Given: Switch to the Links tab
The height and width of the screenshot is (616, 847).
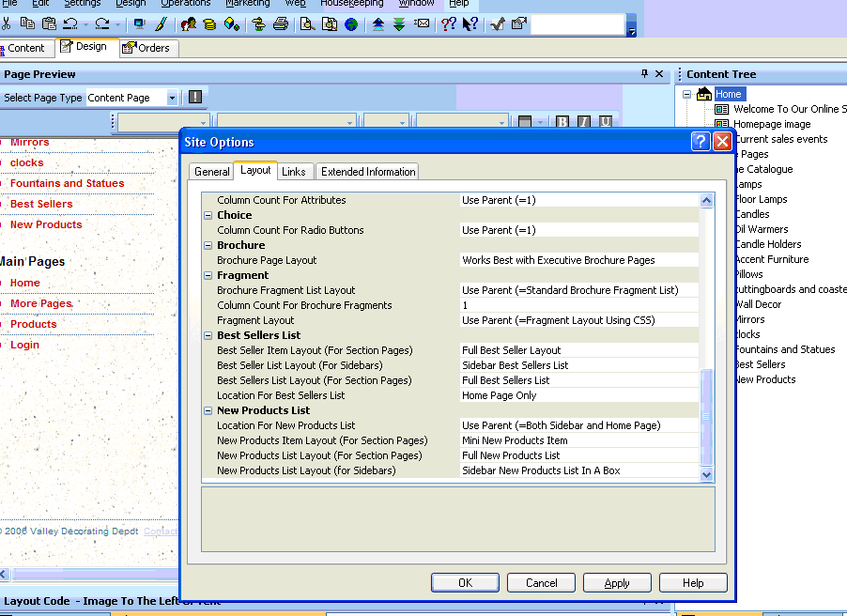Looking at the screenshot, I should (x=294, y=172).
